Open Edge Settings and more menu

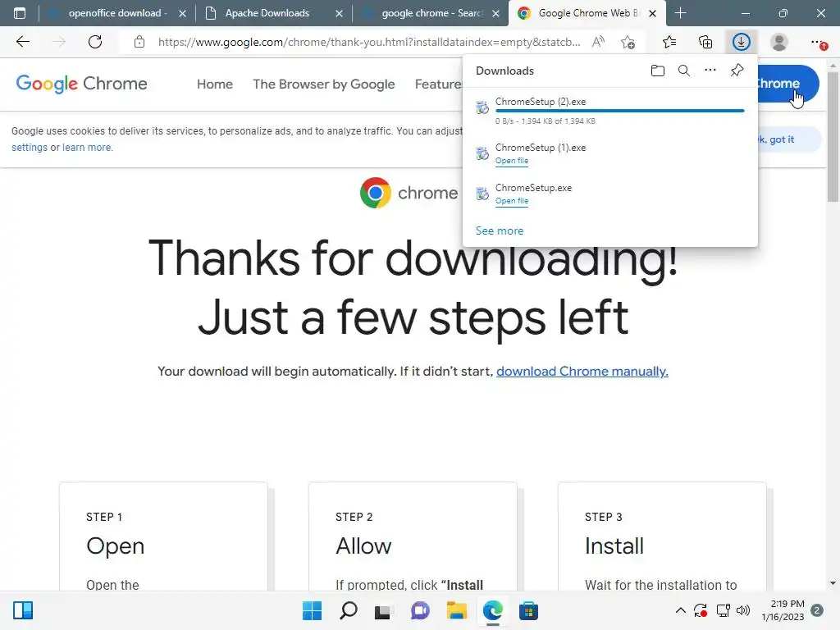(x=818, y=42)
